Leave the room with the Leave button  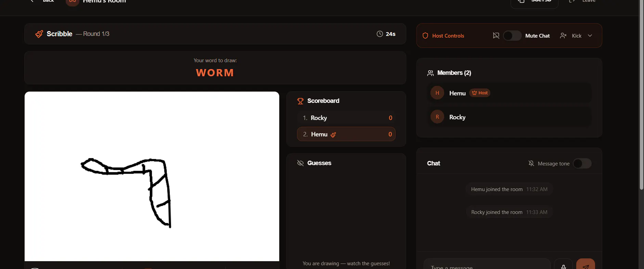pyautogui.click(x=582, y=1)
